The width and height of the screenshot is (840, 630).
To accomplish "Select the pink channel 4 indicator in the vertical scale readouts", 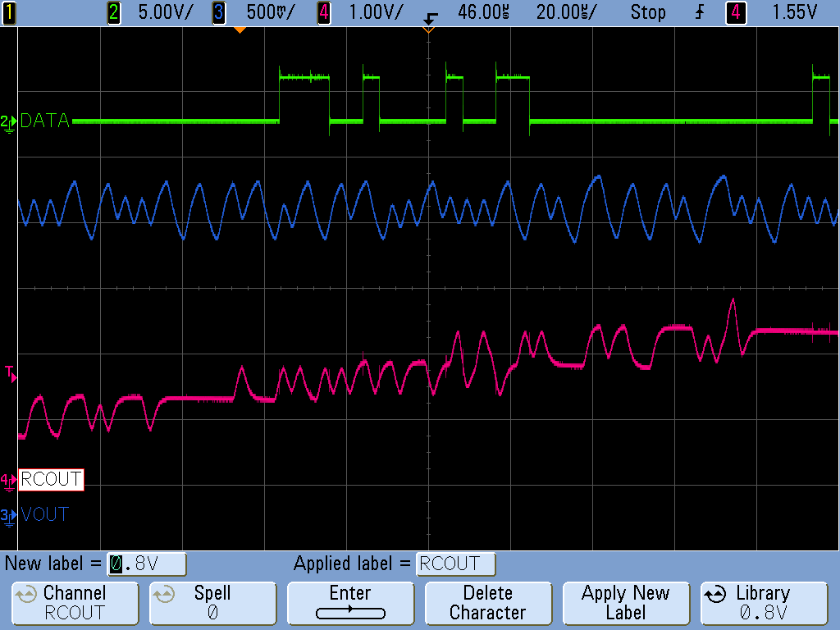I will tap(323, 12).
